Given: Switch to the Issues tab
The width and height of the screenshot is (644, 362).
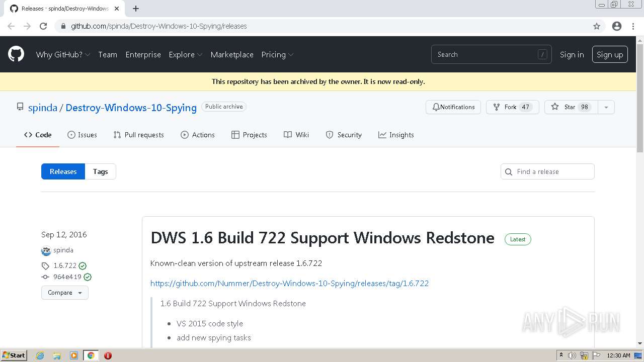Looking at the screenshot, I should pos(82,135).
